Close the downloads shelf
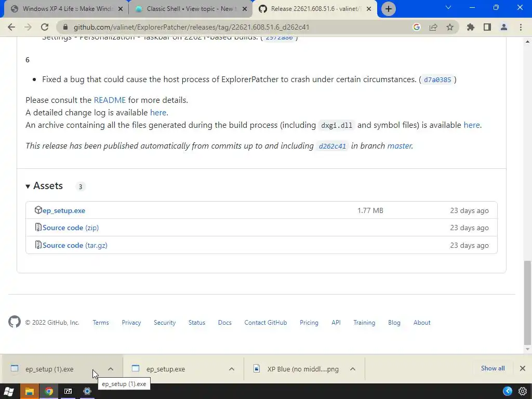532x399 pixels. point(523,368)
